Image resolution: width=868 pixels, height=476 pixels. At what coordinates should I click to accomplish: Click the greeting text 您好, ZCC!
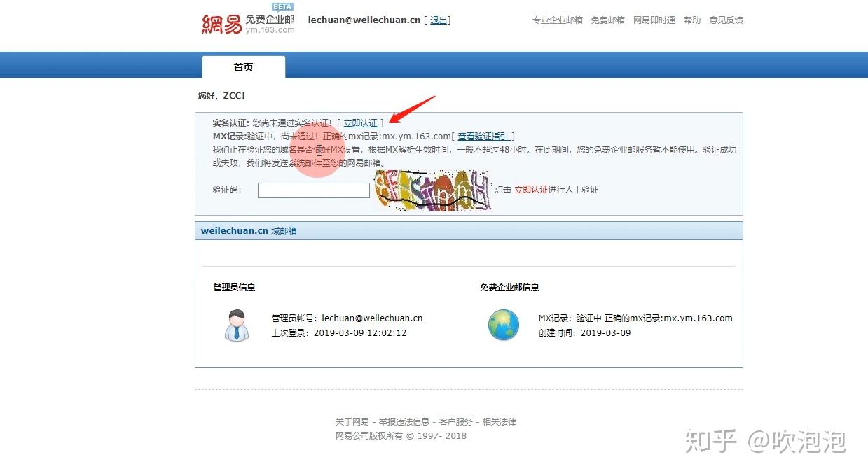point(221,96)
